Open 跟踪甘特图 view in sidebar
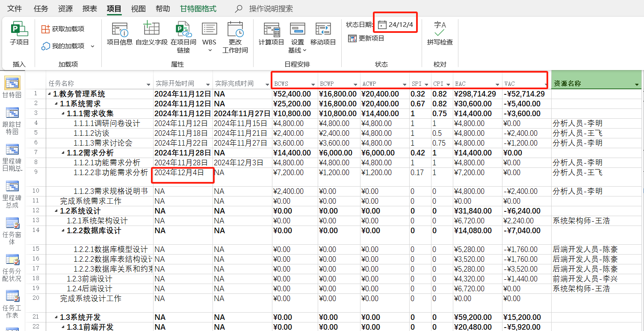This screenshot has width=644, height=331. click(12, 121)
